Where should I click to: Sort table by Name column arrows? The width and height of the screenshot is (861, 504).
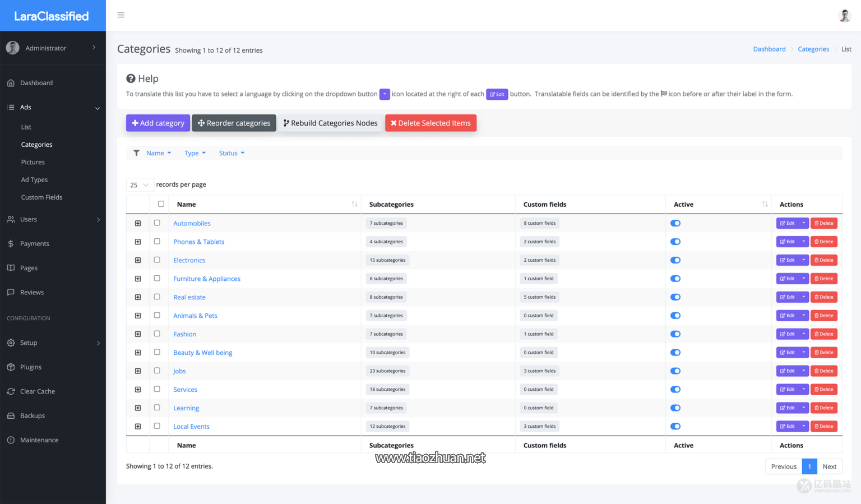point(354,205)
